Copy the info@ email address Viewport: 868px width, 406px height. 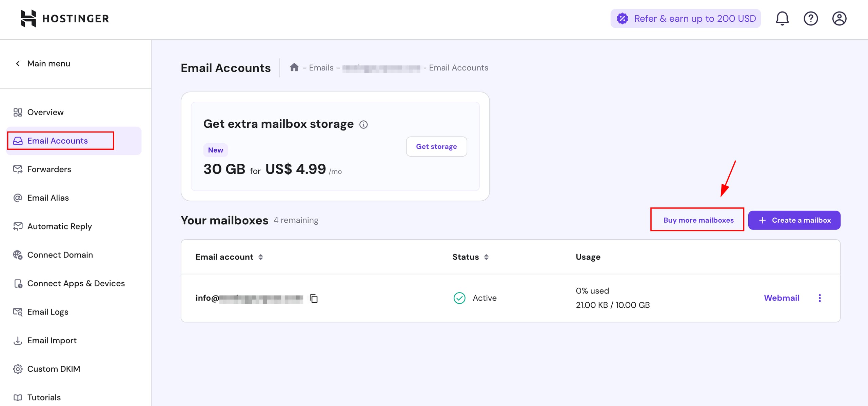[x=314, y=299]
